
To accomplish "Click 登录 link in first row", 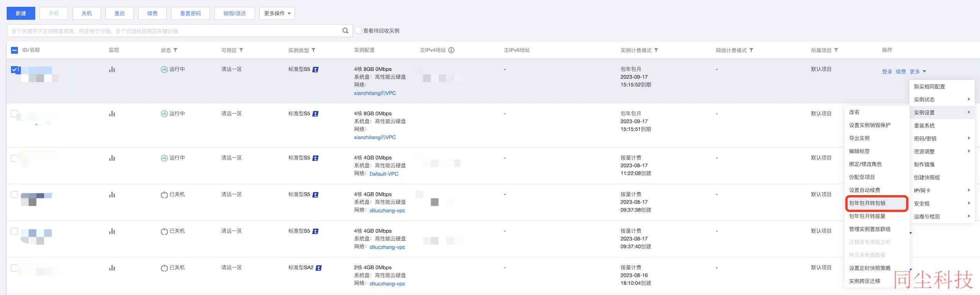I will point(887,72).
